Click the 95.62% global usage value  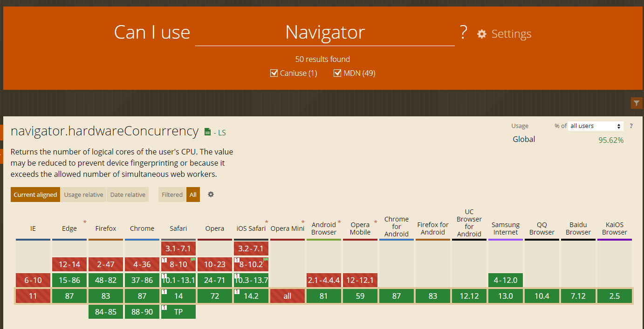coord(611,140)
